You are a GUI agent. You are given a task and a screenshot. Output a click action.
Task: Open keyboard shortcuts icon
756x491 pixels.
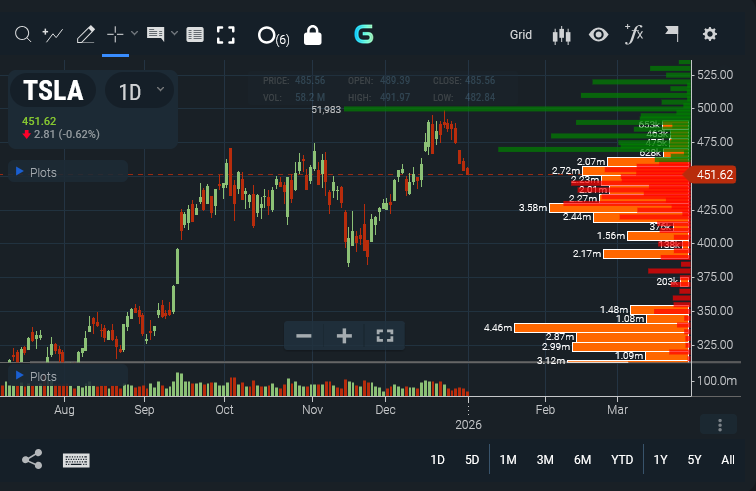click(76, 460)
